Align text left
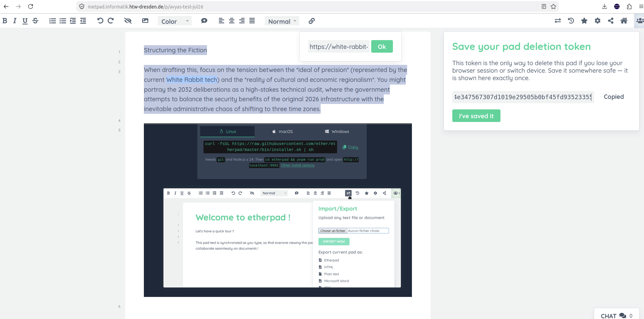The height and width of the screenshot is (319, 644). pyautogui.click(x=222, y=21)
